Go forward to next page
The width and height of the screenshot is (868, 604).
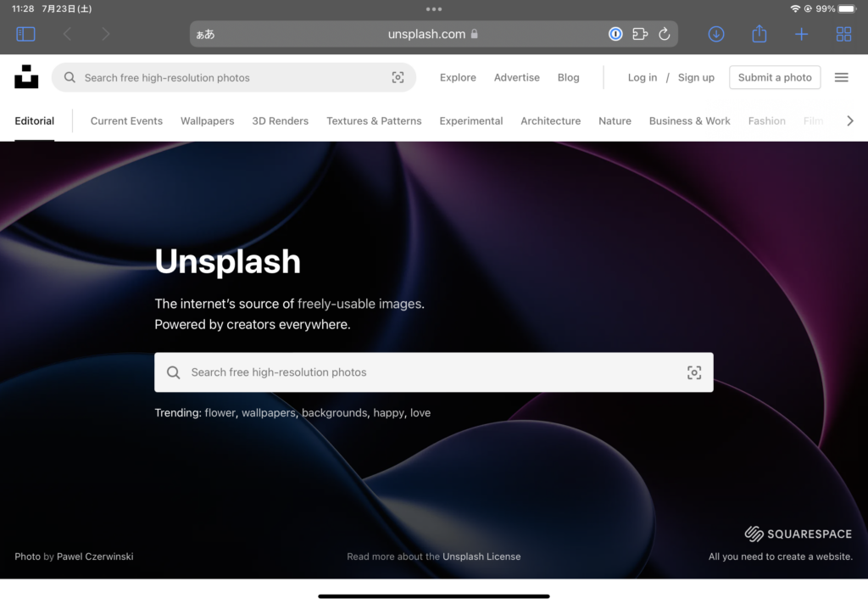click(x=105, y=34)
